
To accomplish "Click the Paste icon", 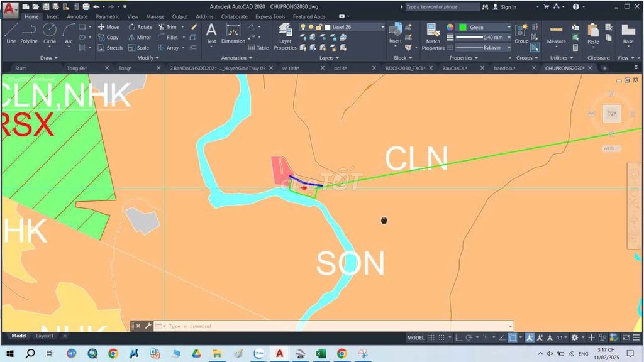I will pyautogui.click(x=592, y=34).
